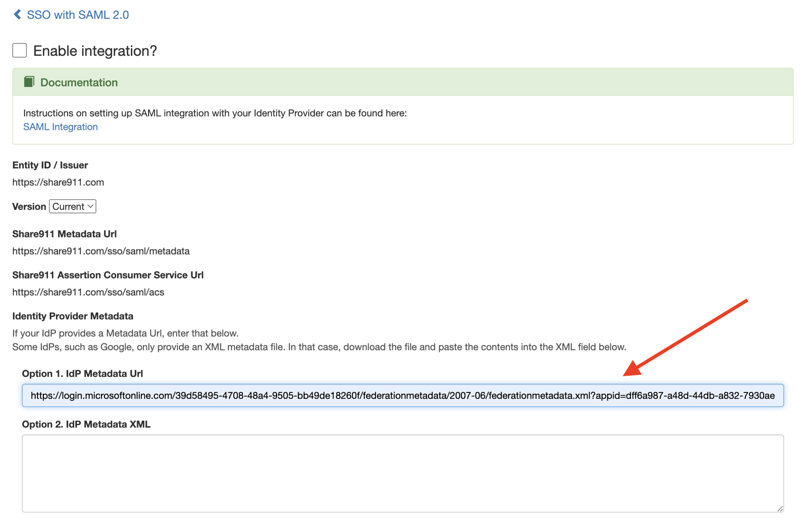Viewport: 806px width, 532px height.
Task: Click the Option 1. IdP Metadata Url label
Action: click(x=82, y=373)
